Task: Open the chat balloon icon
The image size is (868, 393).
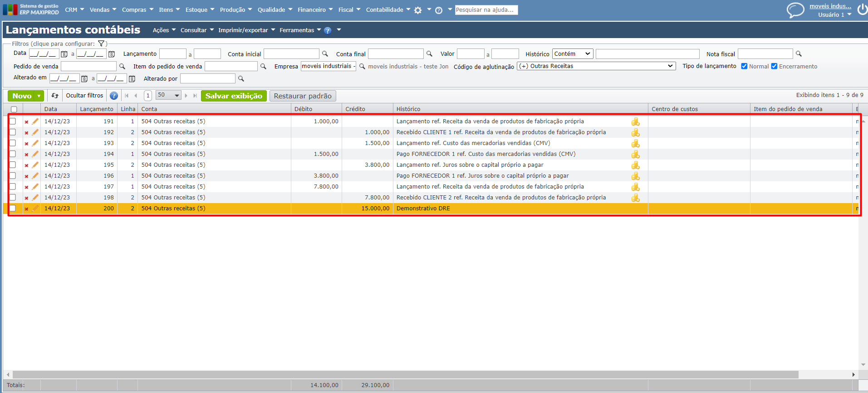Action: coord(795,10)
